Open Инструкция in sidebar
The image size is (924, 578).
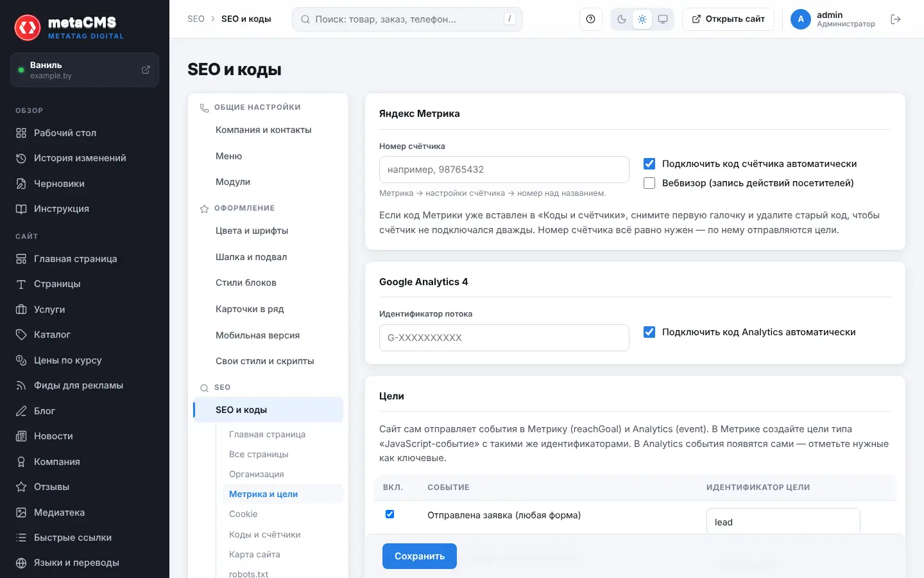pos(85,209)
